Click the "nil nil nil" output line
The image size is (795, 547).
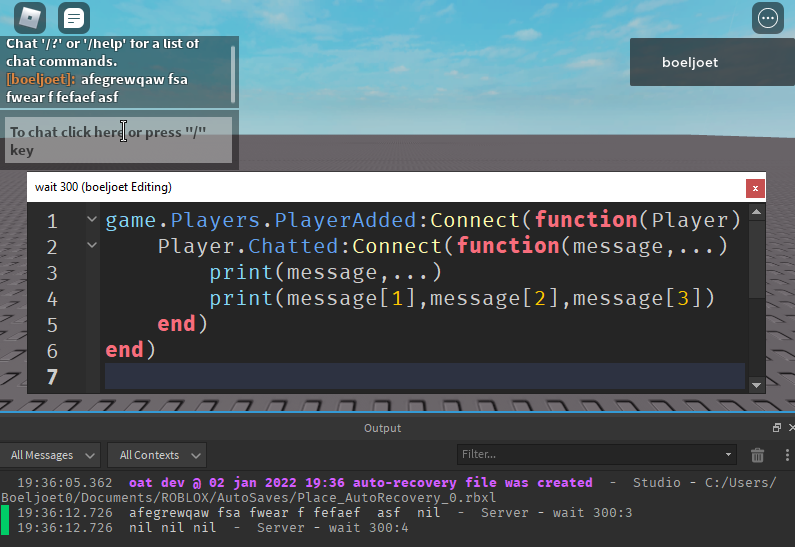(x=172, y=528)
